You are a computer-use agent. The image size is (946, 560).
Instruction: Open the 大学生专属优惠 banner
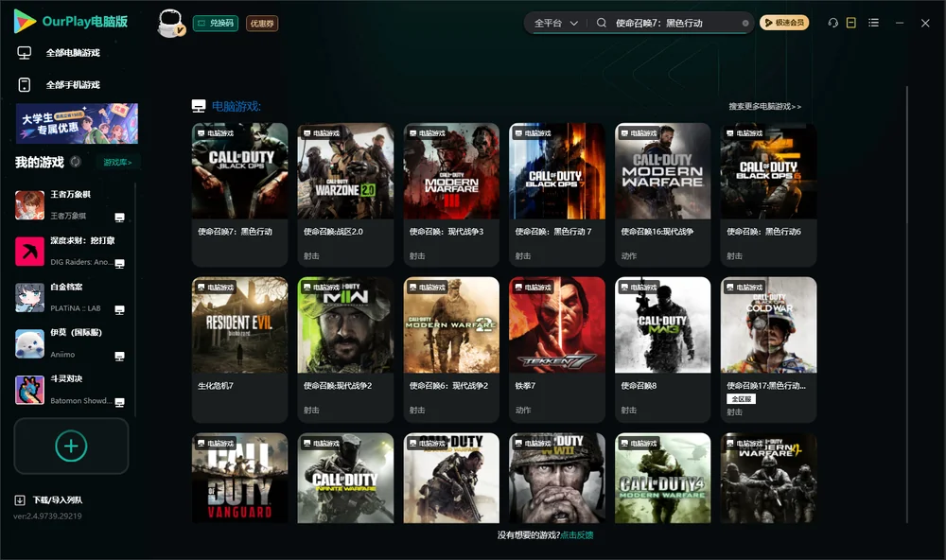coord(78,123)
